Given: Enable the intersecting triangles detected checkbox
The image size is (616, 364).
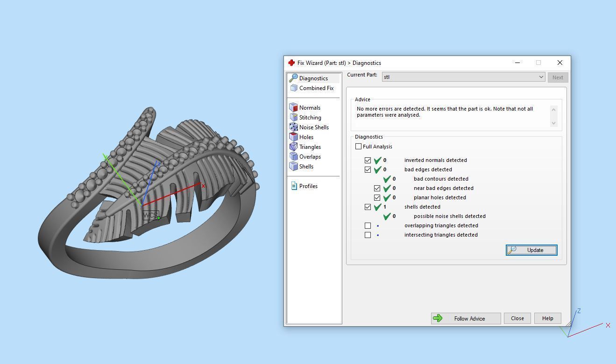Looking at the screenshot, I should [x=368, y=235].
